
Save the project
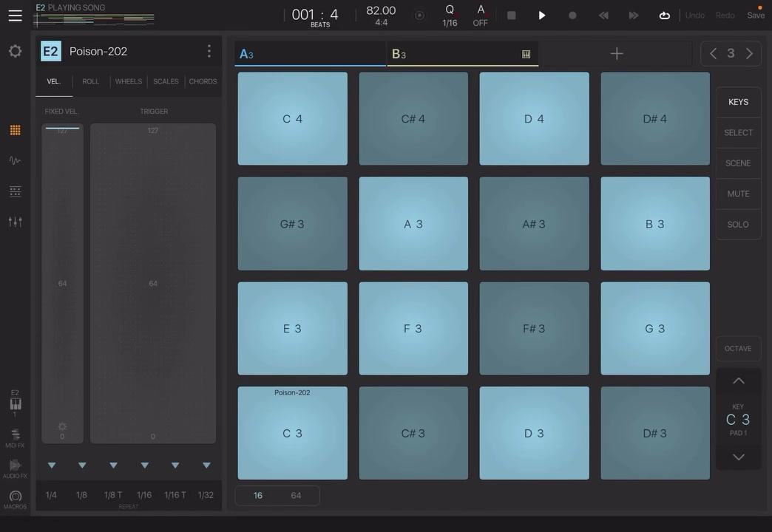pyautogui.click(x=756, y=16)
